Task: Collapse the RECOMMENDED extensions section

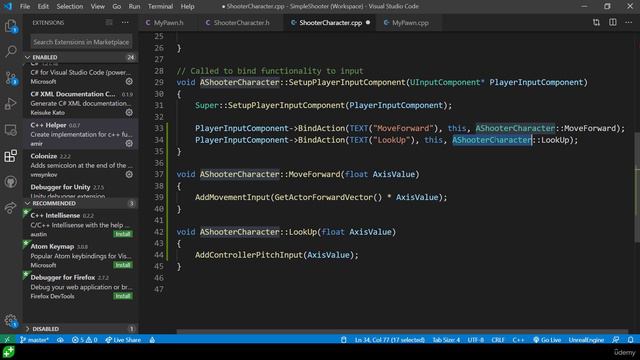Action: [81, 203]
